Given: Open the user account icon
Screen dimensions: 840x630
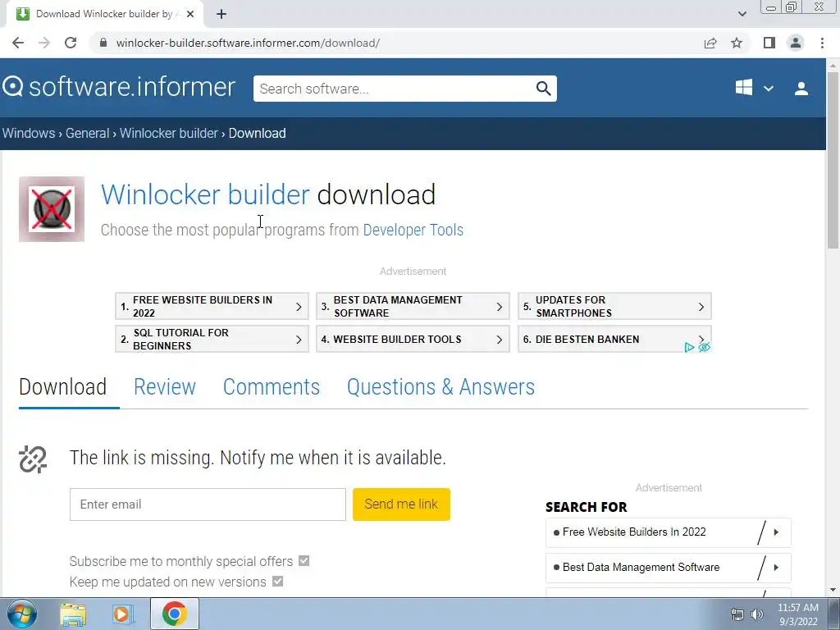Looking at the screenshot, I should tap(801, 89).
